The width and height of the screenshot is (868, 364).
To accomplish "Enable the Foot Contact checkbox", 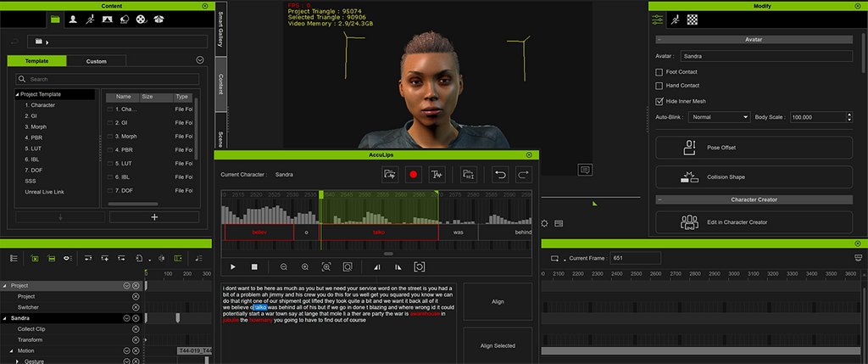I will pos(659,72).
